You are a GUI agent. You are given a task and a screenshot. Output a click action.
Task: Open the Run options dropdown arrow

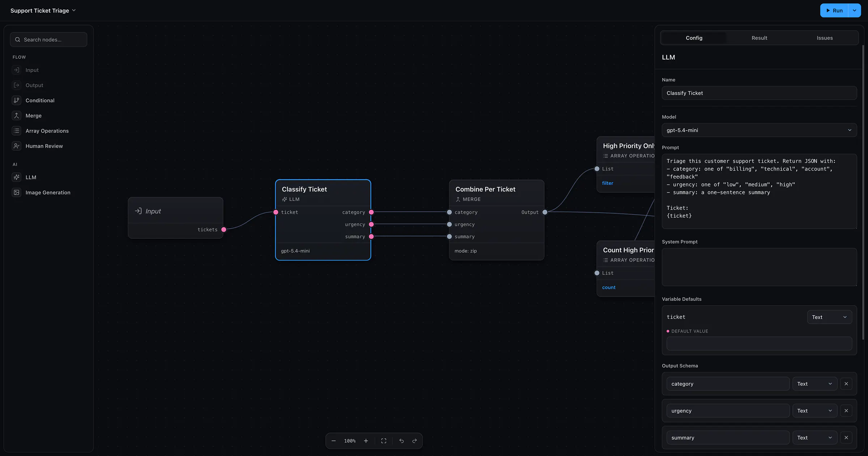tap(855, 10)
